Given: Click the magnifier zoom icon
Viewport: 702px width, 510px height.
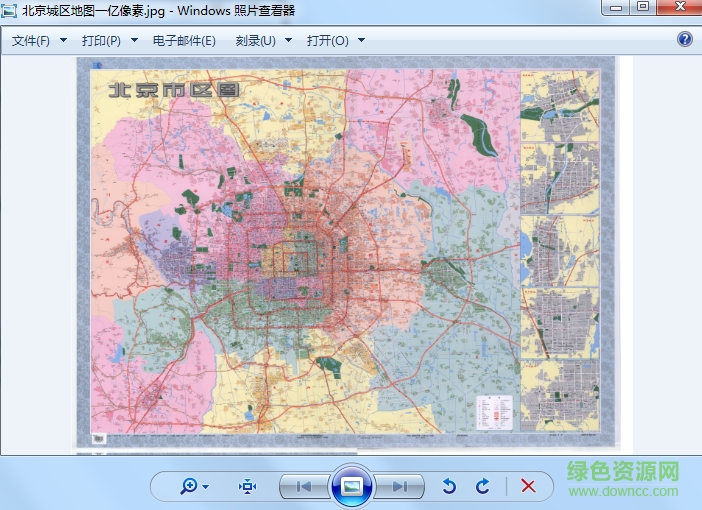Looking at the screenshot, I should click(189, 486).
